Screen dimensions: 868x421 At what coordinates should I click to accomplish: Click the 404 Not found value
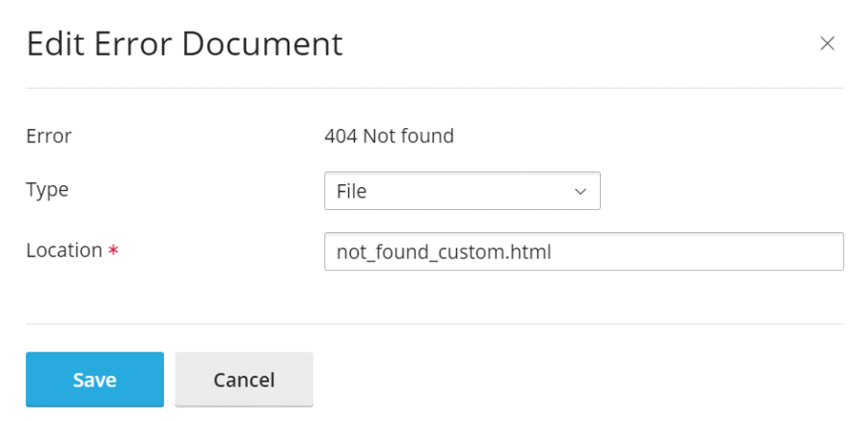[x=389, y=136]
